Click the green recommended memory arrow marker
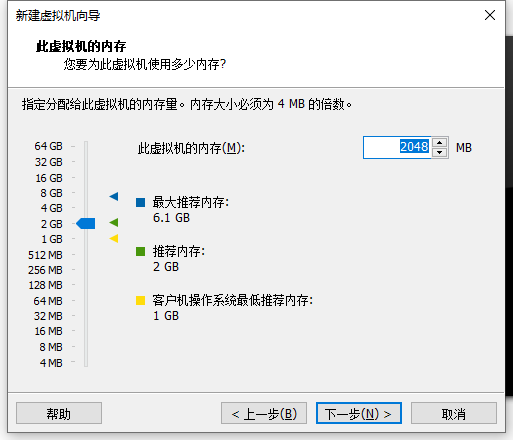Image resolution: width=513 pixels, height=440 pixels. tap(114, 222)
